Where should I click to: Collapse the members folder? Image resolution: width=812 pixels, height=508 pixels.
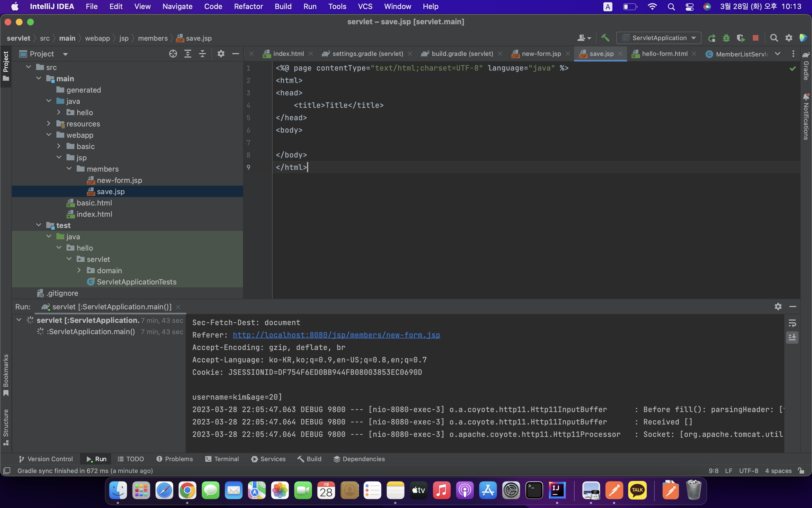pos(69,169)
